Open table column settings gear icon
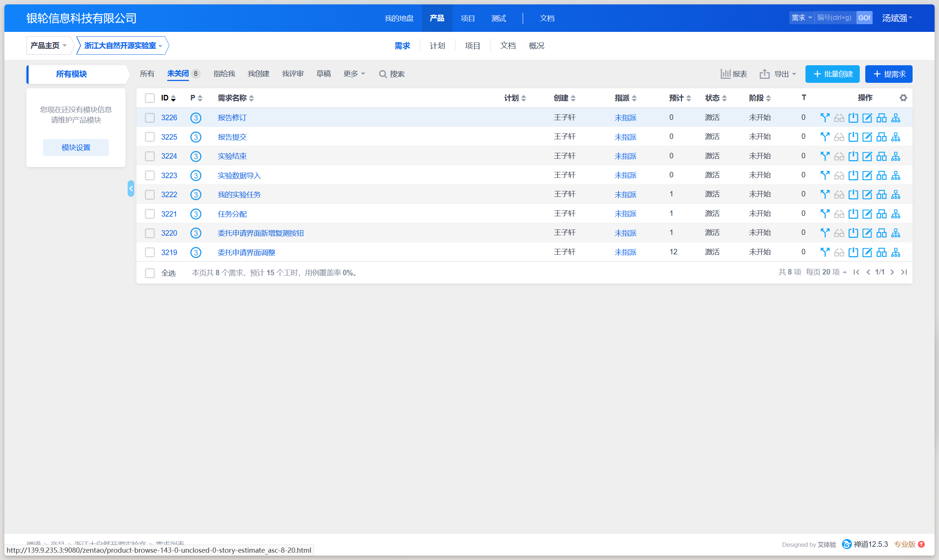The height and width of the screenshot is (560, 939). pos(903,98)
